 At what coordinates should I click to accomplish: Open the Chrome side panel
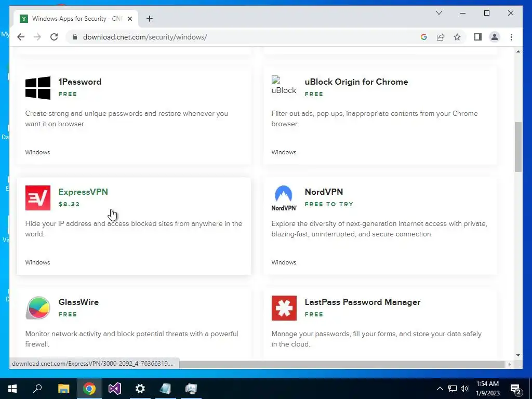click(x=478, y=37)
